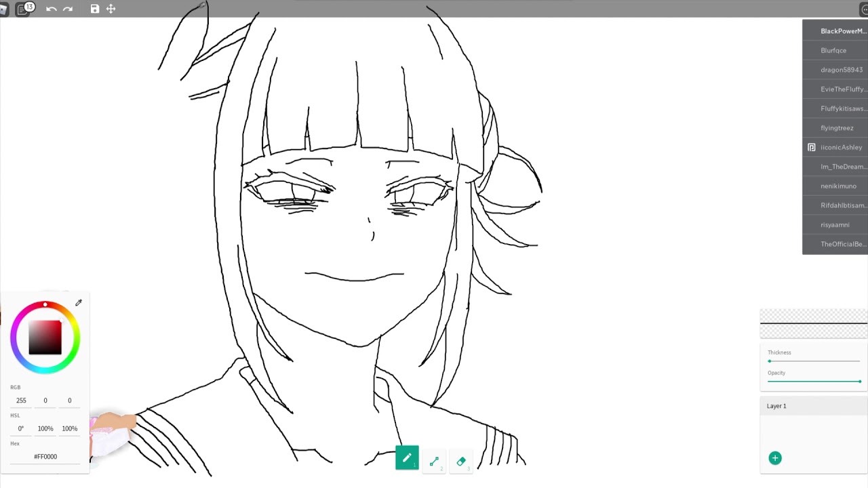Redo the undone stroke
The image size is (868, 488).
(x=68, y=9)
